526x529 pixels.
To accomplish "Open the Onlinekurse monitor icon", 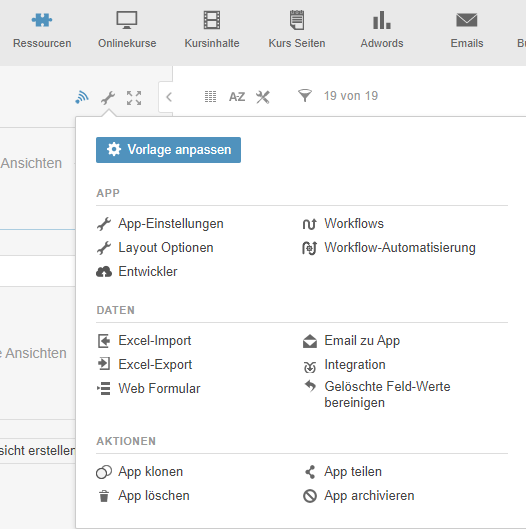I will point(127,20).
